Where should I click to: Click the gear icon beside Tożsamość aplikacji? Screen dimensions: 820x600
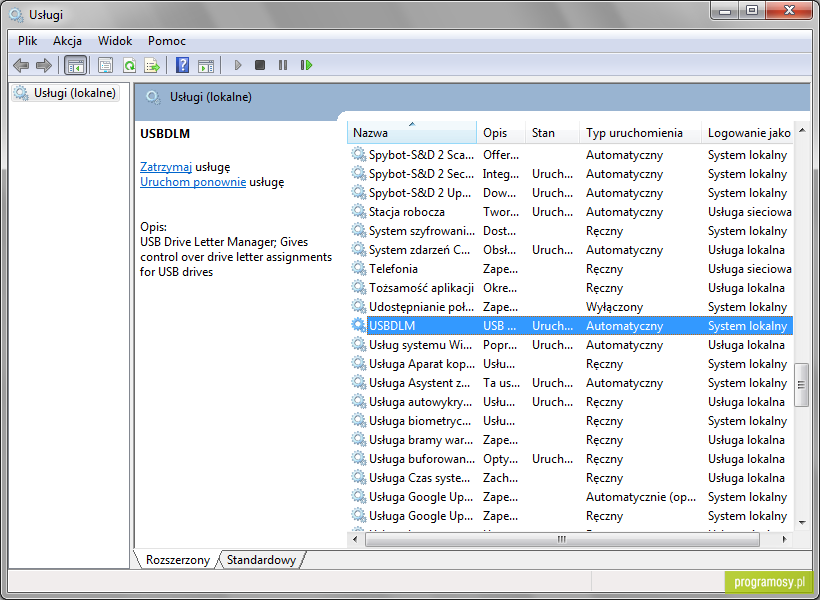tap(358, 287)
